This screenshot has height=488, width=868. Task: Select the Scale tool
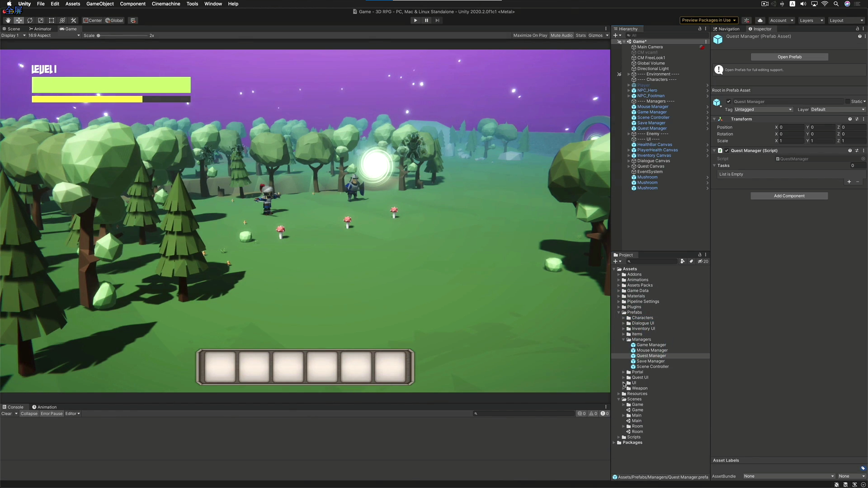click(x=41, y=20)
